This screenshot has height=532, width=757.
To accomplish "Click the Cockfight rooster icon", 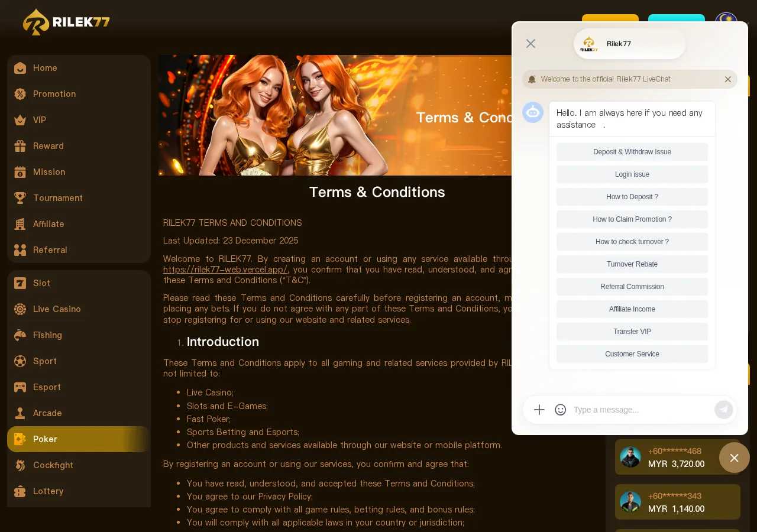I will point(20,465).
